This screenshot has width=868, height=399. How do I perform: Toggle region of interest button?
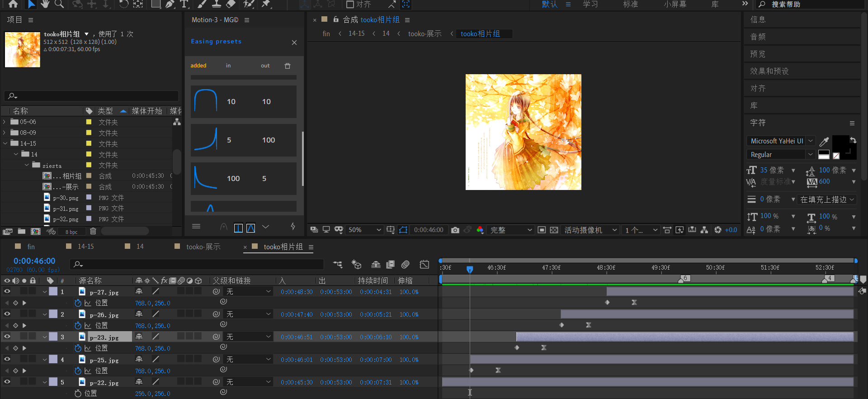(x=542, y=230)
